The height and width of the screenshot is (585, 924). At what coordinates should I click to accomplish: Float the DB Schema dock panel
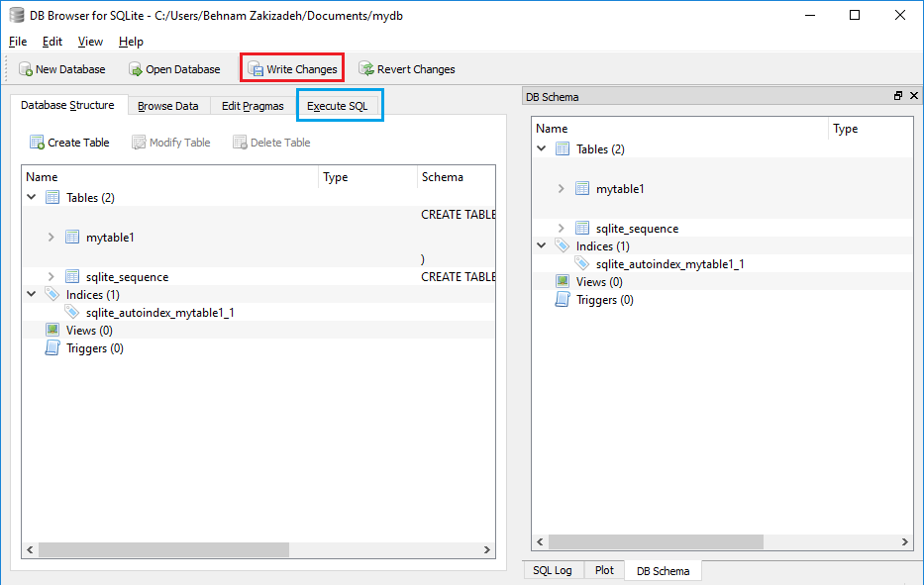tap(898, 96)
